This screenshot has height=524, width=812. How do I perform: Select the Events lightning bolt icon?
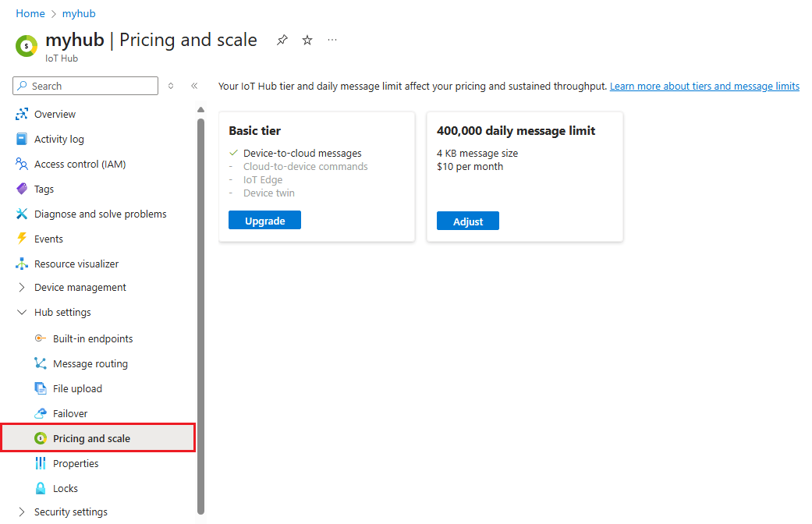click(x=22, y=239)
